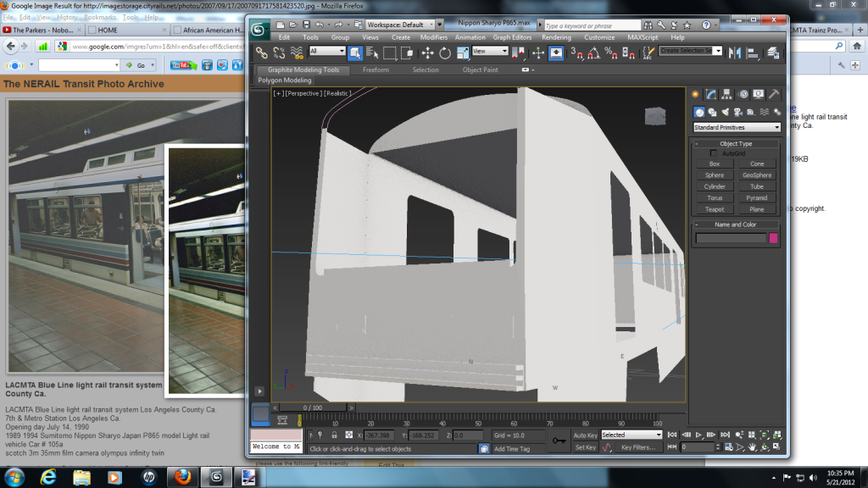Click Edit Named Selection Sets icon
This screenshot has height=488, width=868.
[648, 53]
